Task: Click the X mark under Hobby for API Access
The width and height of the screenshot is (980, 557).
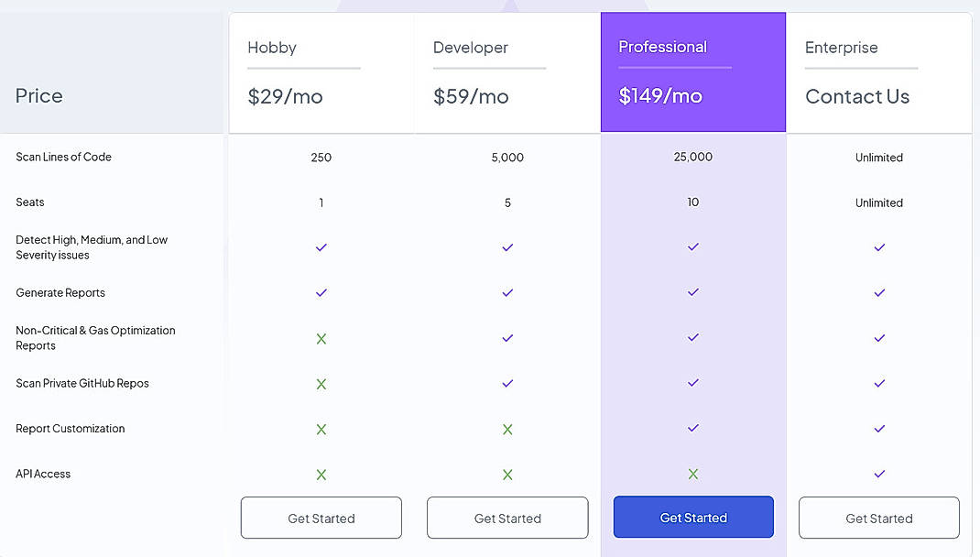Action: tap(321, 475)
